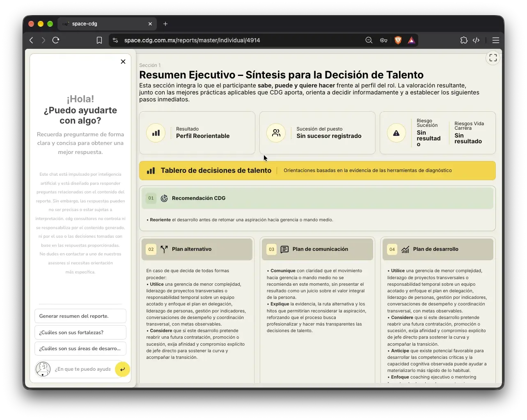Open developer tools code icon

click(x=476, y=40)
